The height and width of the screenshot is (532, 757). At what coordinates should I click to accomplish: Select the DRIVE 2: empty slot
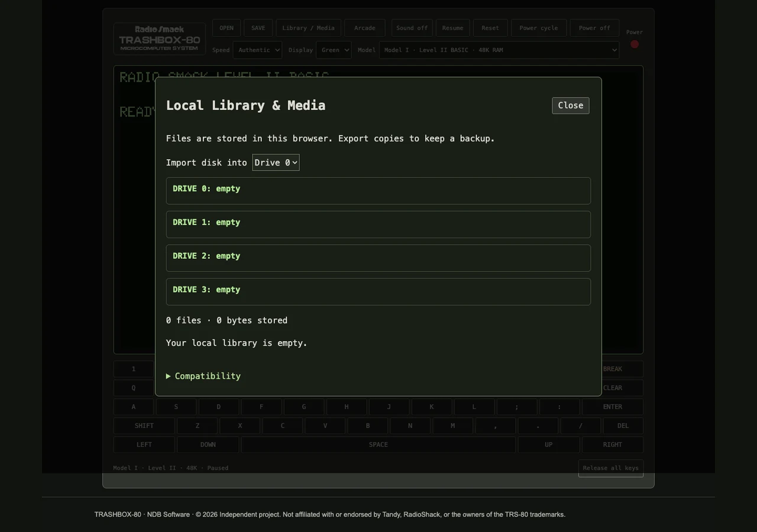[x=378, y=258]
